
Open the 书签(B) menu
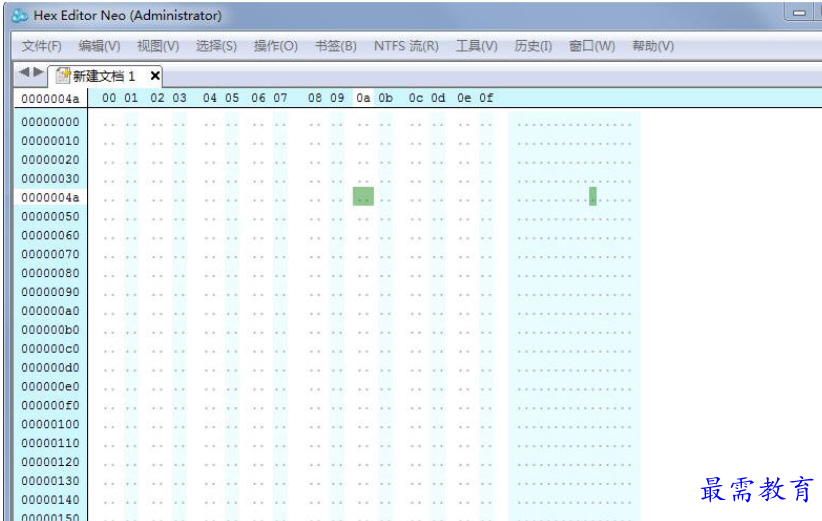coord(336,46)
